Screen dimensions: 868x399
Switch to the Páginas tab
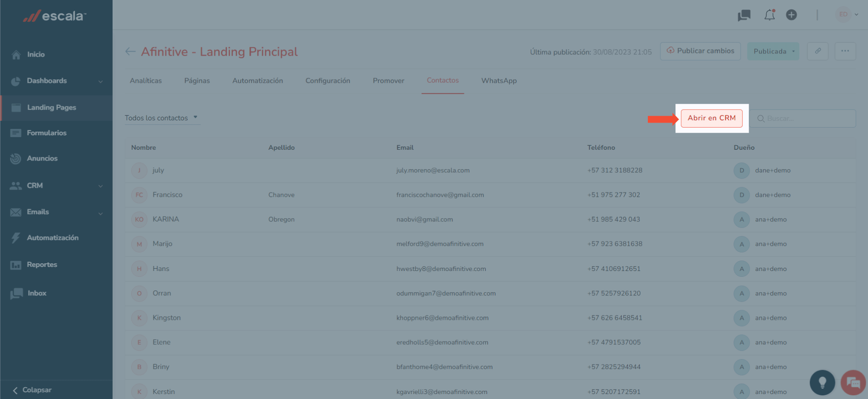pyautogui.click(x=197, y=81)
